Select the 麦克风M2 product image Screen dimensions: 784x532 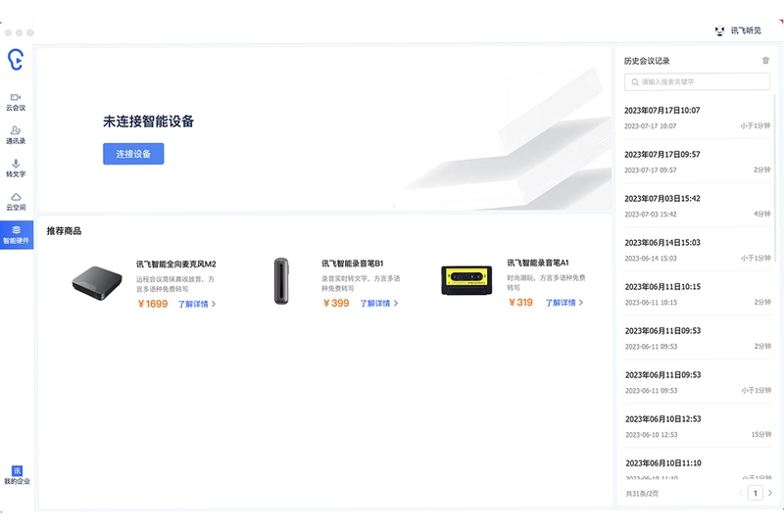click(97, 283)
